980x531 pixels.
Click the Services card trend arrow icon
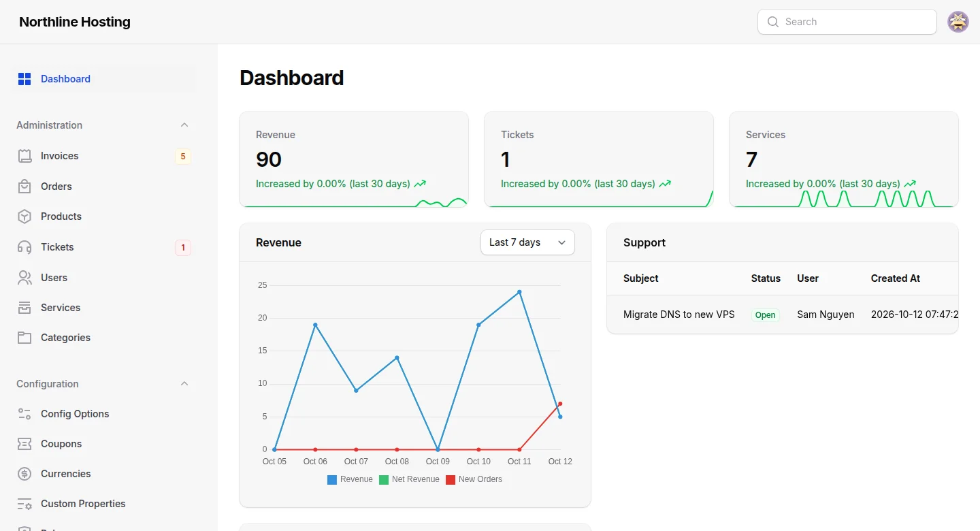coord(910,184)
